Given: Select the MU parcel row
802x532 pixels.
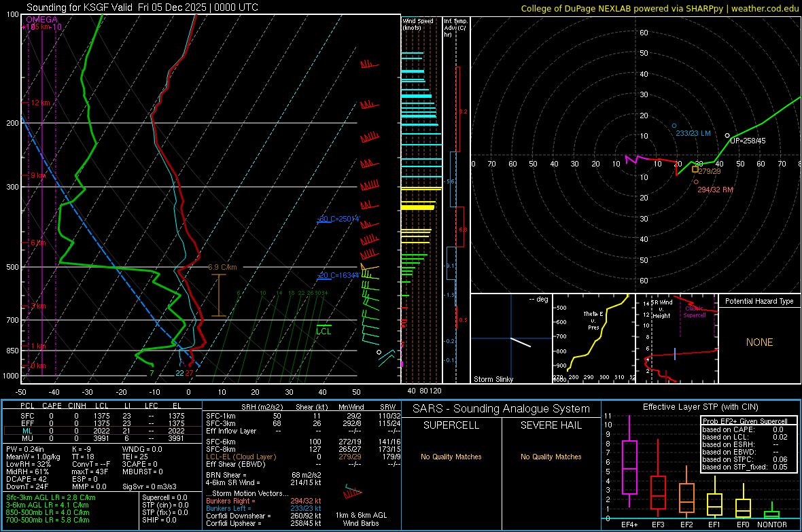Looking at the screenshot, I should [x=103, y=438].
